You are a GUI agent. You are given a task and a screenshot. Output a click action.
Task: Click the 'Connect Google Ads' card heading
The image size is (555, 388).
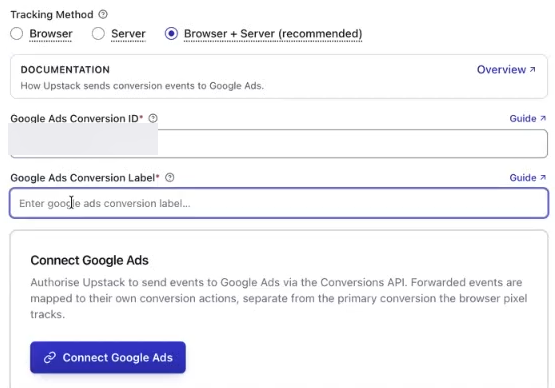point(90,261)
